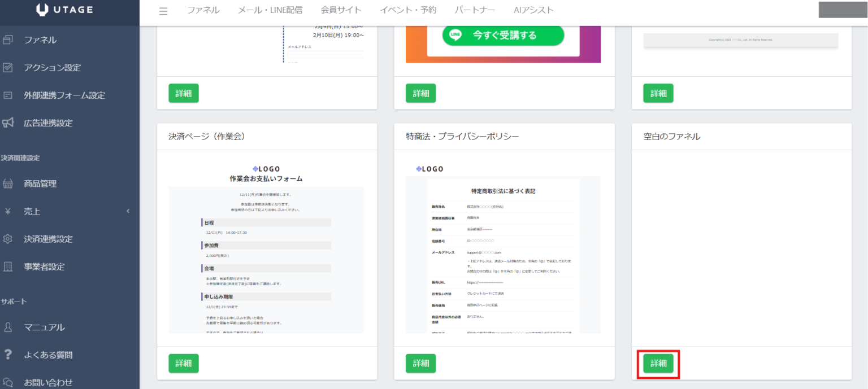The width and height of the screenshot is (868, 389).
Task: Click the マニュアル person icon
Action: pyautogui.click(x=8, y=327)
